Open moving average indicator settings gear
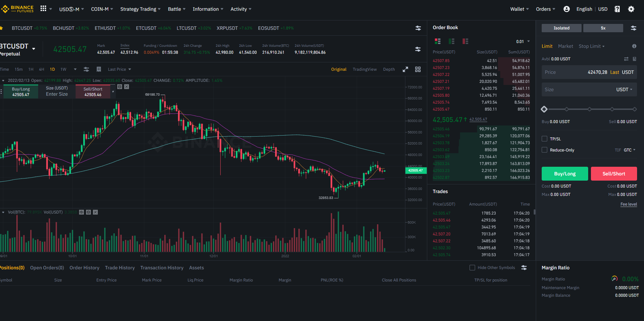 (x=120, y=87)
